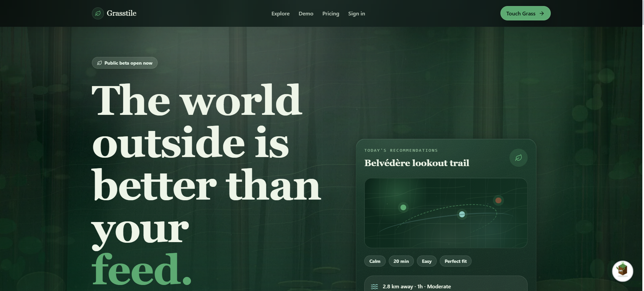This screenshot has width=644, height=291.
Task: Click the Public beta open now badge
Action: coord(125,63)
